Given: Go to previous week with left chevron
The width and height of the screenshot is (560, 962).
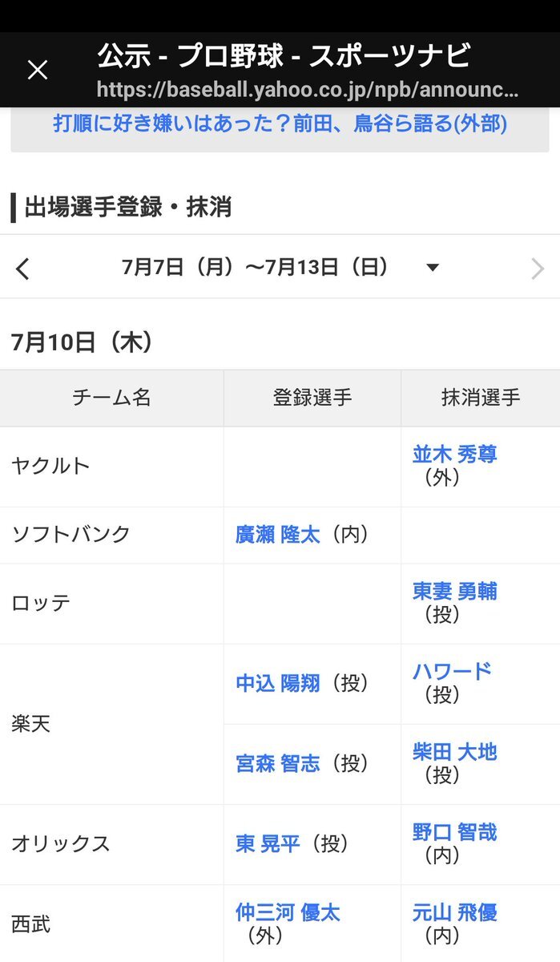Looking at the screenshot, I should tap(22, 269).
